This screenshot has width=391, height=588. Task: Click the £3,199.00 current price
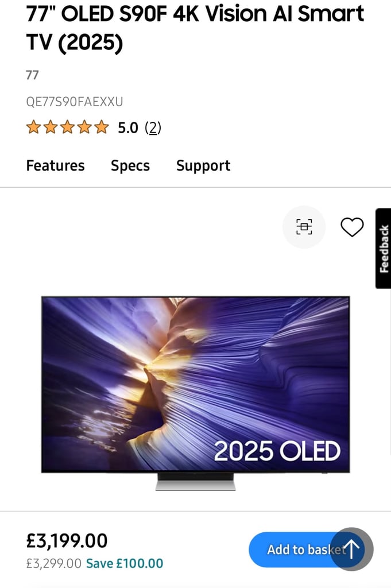point(67,540)
